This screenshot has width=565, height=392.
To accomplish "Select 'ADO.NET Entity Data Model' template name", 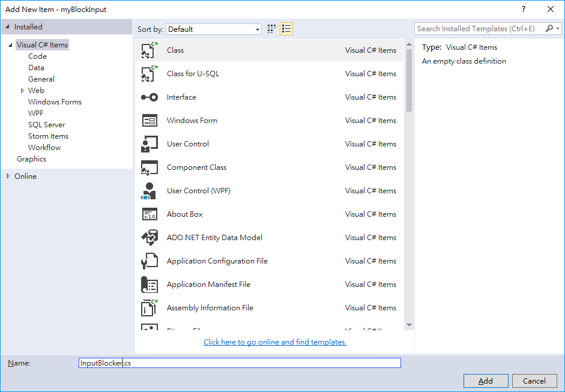I will (x=214, y=238).
